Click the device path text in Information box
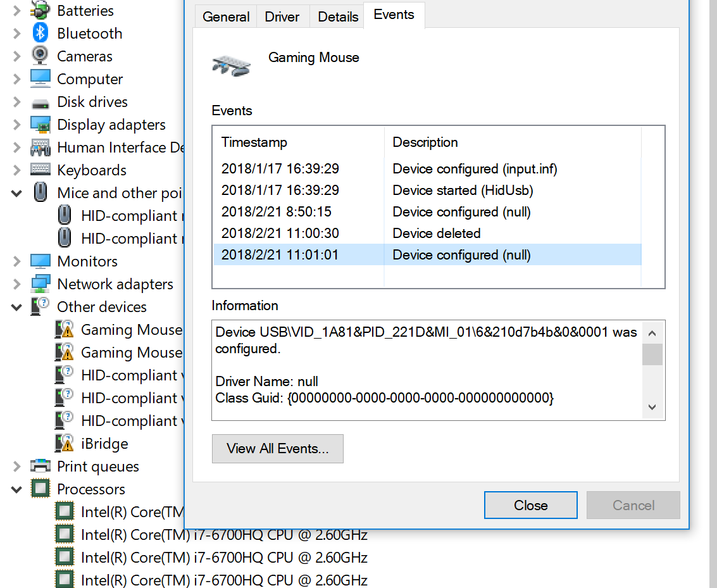 click(x=434, y=332)
